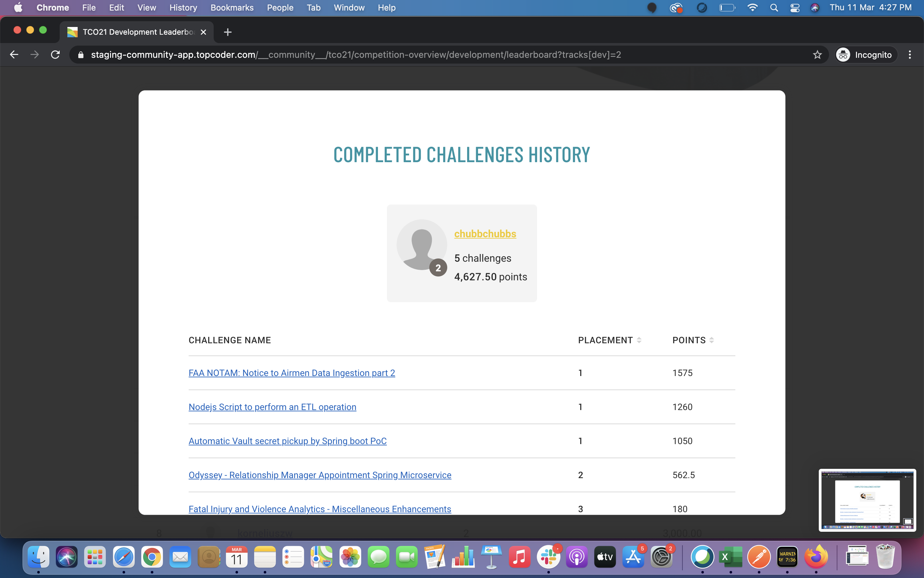The height and width of the screenshot is (578, 924).
Task: Open Launchpad from the Dock
Action: click(95, 557)
